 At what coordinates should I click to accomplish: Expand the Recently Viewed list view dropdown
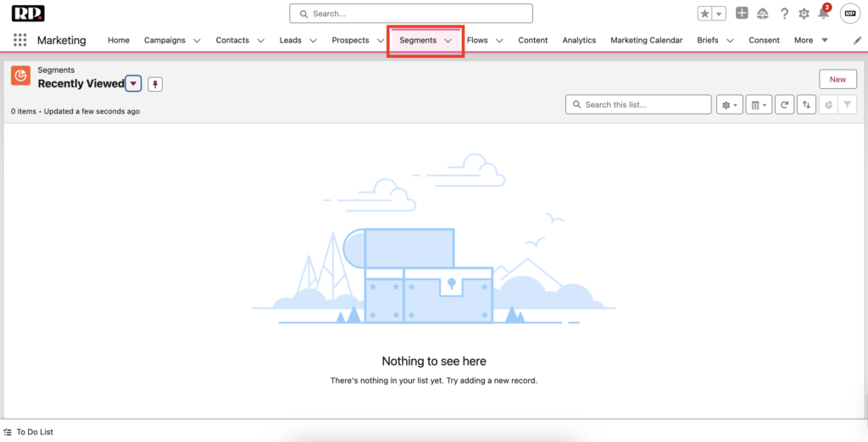(x=133, y=83)
